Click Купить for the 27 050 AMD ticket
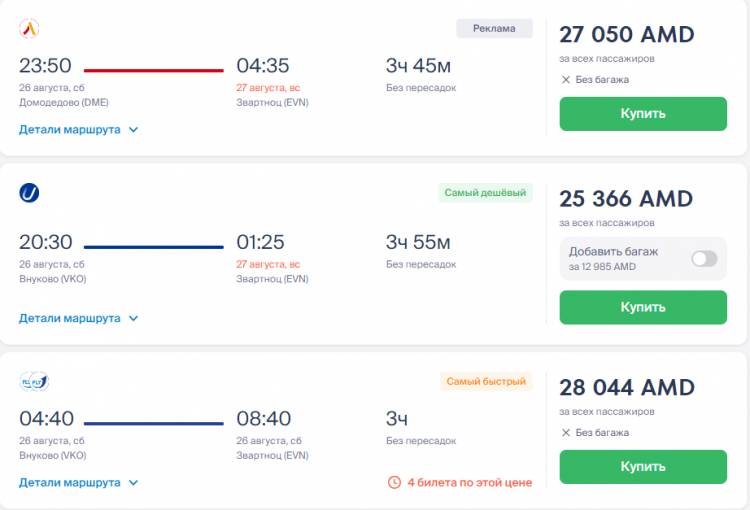 click(643, 114)
